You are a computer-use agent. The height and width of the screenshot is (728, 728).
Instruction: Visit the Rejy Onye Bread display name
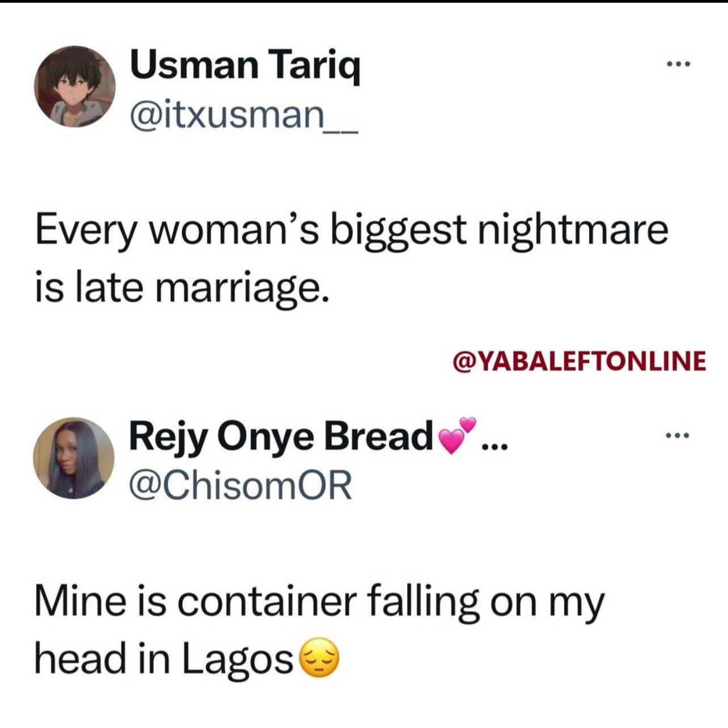click(x=281, y=437)
